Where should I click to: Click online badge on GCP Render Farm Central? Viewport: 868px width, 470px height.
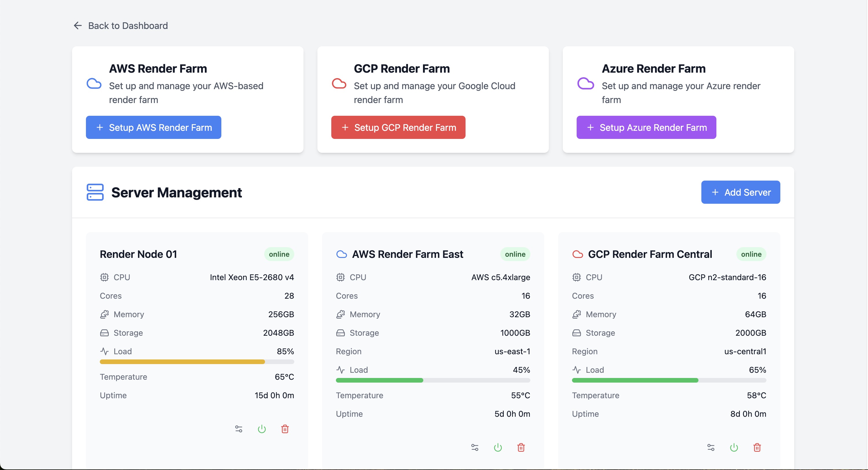751,254
